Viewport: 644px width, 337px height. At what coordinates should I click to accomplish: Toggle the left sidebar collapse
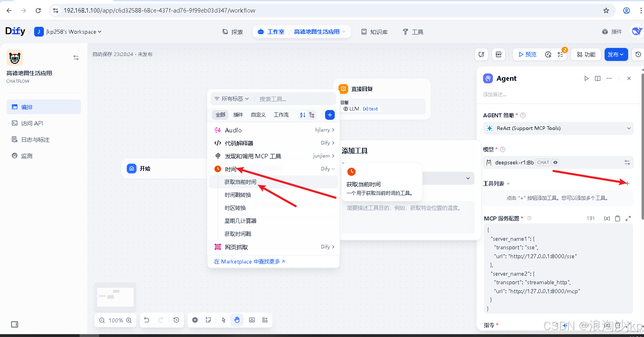coord(15,324)
